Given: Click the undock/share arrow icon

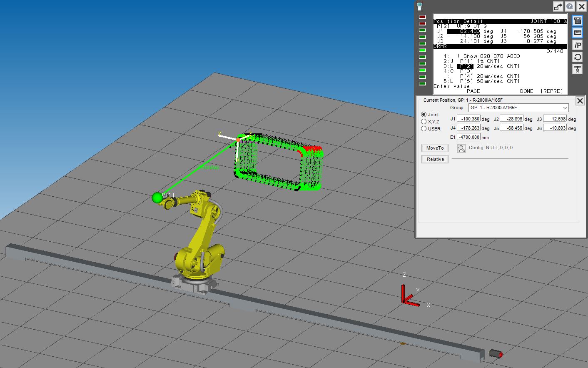Looking at the screenshot, I should [558, 6].
